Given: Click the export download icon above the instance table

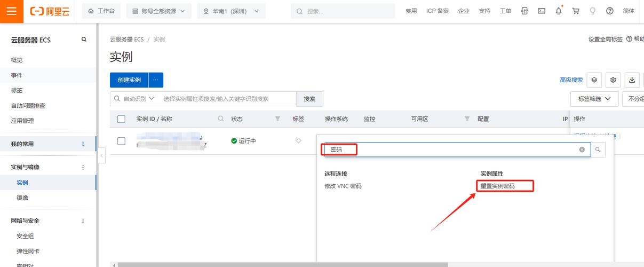Looking at the screenshot, I should (632, 80).
